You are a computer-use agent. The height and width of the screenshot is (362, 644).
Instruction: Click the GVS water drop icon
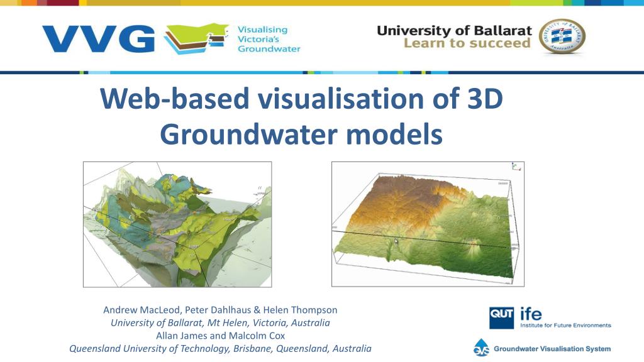click(x=481, y=348)
